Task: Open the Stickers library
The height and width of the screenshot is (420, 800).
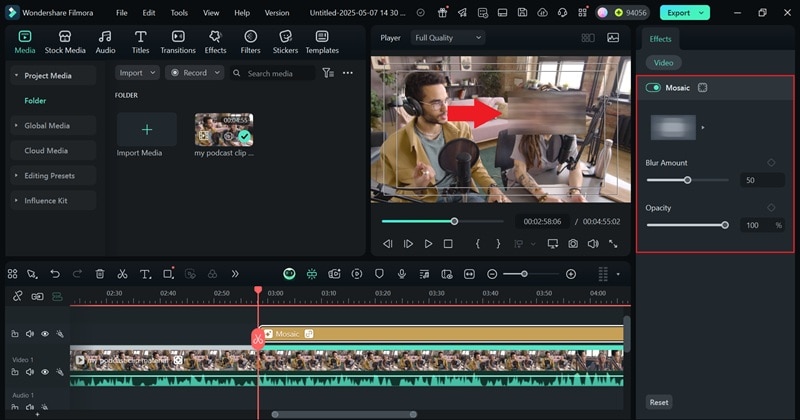Action: click(285, 41)
